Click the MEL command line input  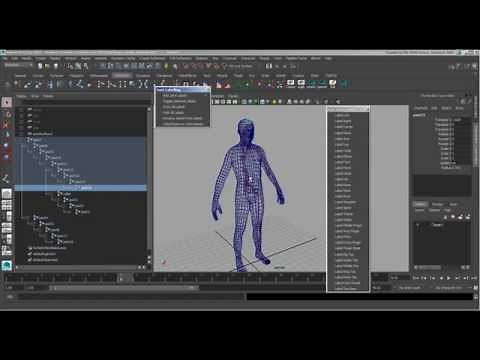pyautogui.click(x=132, y=297)
